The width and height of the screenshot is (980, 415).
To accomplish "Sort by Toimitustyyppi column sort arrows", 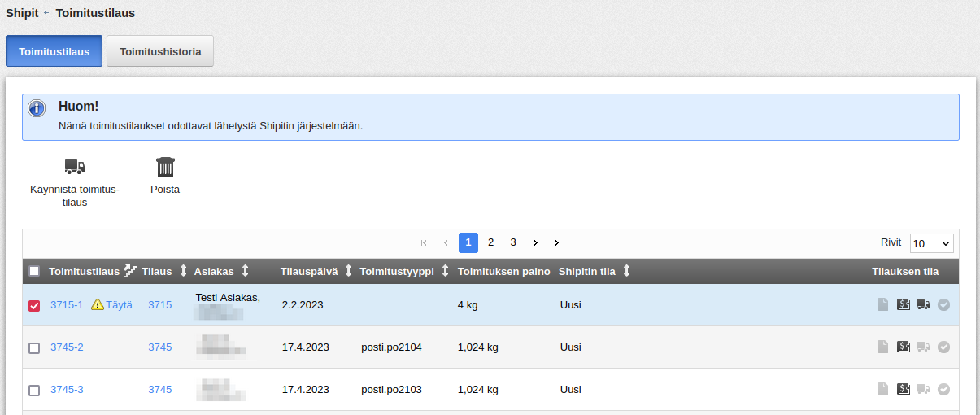I will pos(445,271).
